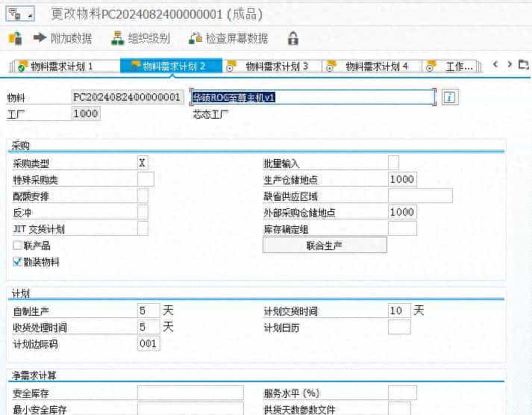
Task: Click the 采购 section header
Action: point(21,146)
